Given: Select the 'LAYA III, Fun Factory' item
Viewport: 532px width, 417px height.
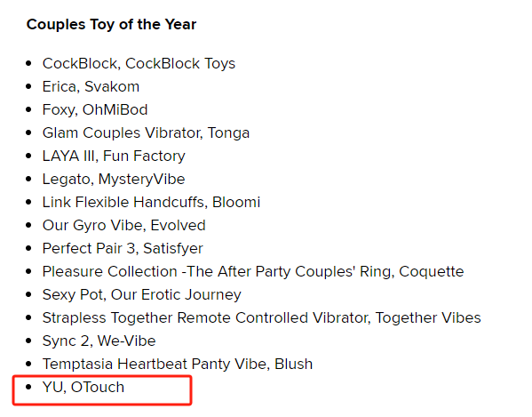Looking at the screenshot, I should pyautogui.click(x=114, y=156).
